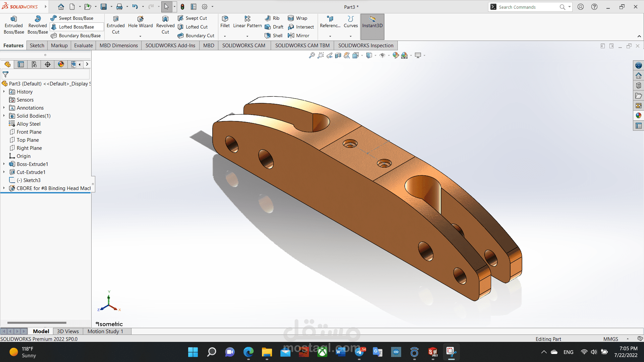Activate Zoom to Fit in heads-up toolbar

tap(312, 55)
